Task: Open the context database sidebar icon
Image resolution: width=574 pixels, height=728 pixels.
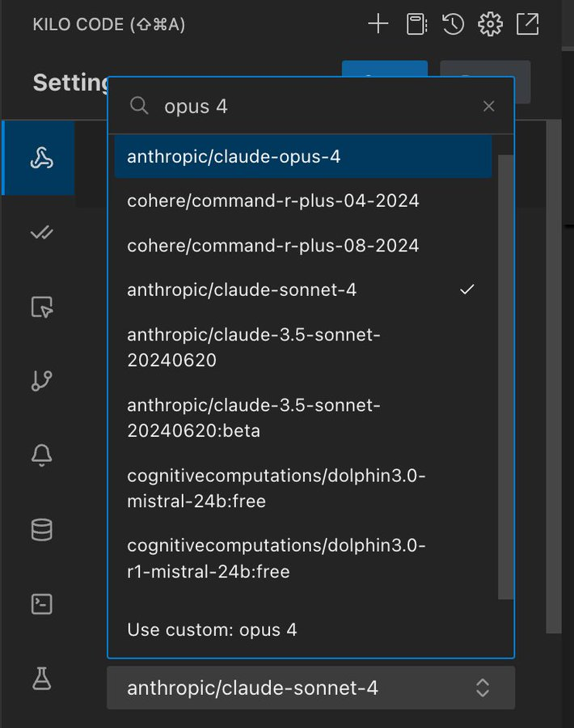Action: point(41,530)
